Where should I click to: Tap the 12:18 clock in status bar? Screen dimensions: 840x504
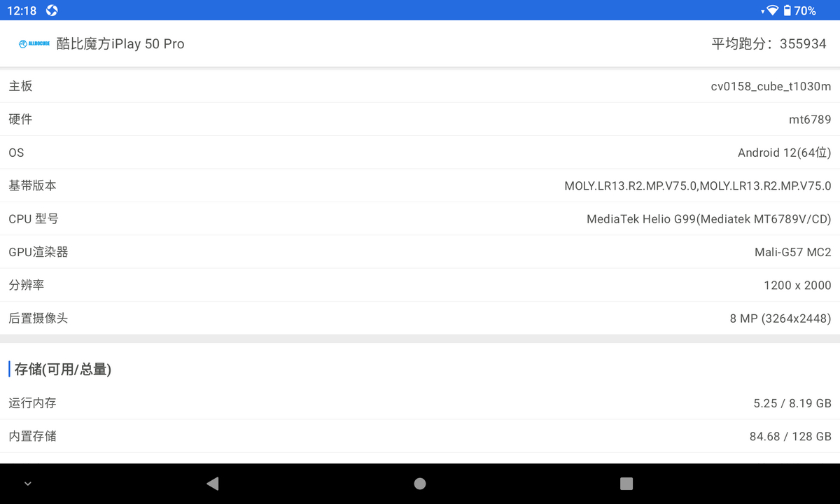(22, 10)
